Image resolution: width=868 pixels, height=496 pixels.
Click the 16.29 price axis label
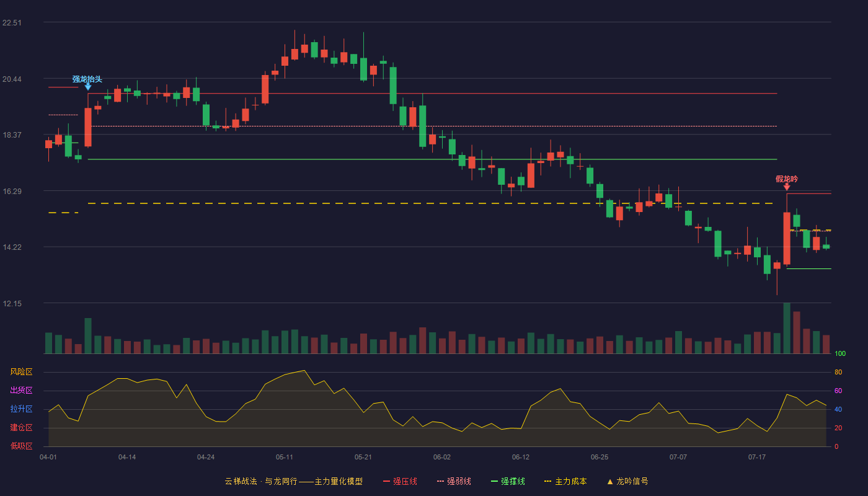click(x=12, y=192)
